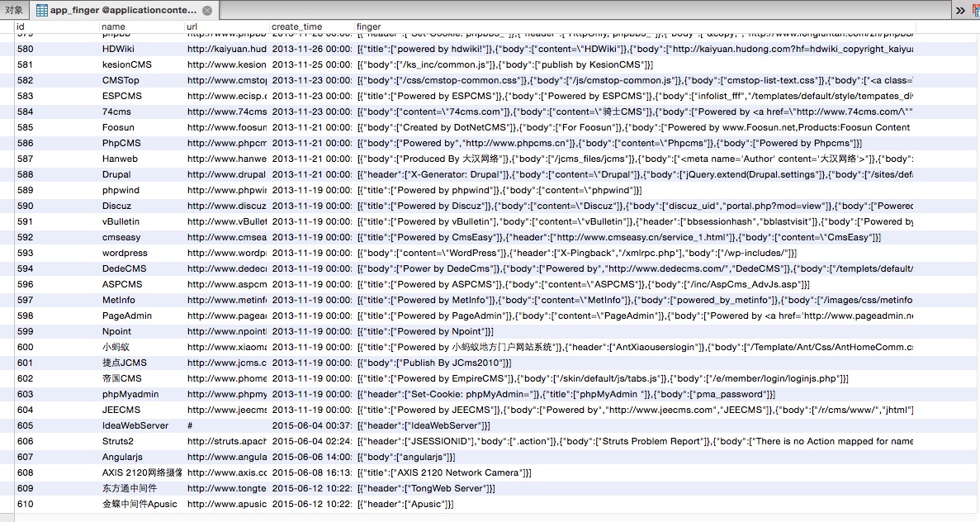Click the create_time cell '2015-06-08 16:13:'

click(x=312, y=472)
